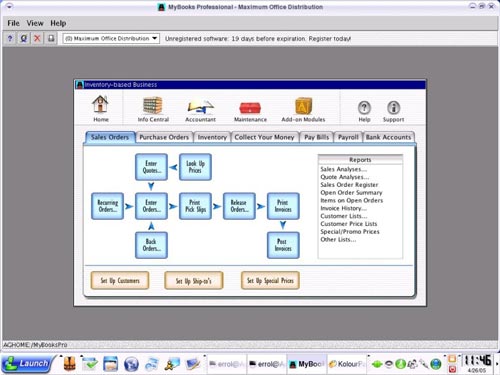500x375 pixels.
Task: Open the Accountant icon
Action: tap(200, 107)
